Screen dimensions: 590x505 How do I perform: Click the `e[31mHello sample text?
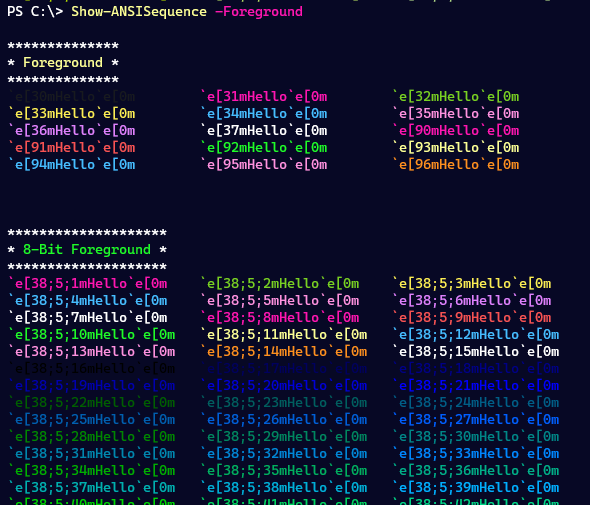tap(263, 97)
